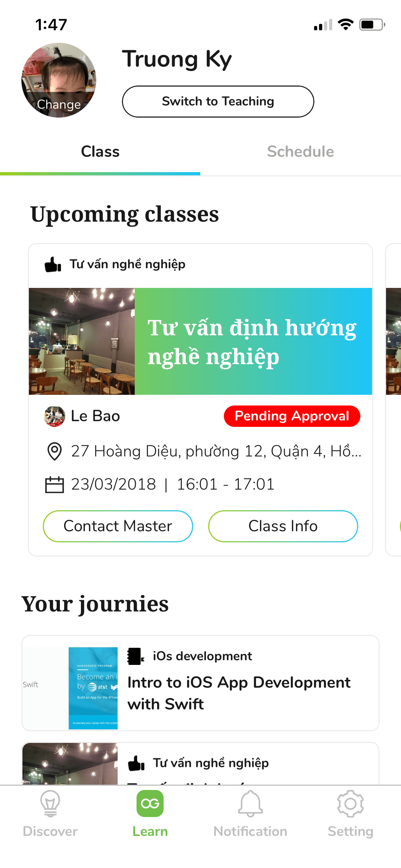Switch to the Schedule tab
The width and height of the screenshot is (401, 868).
point(300,151)
